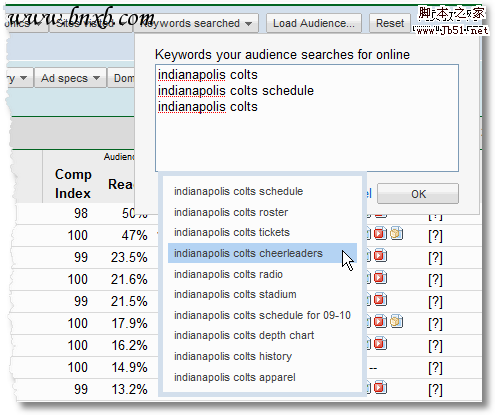This screenshot has width=495, height=415.
Task: Click the 13.2% reach value
Action: click(129, 389)
